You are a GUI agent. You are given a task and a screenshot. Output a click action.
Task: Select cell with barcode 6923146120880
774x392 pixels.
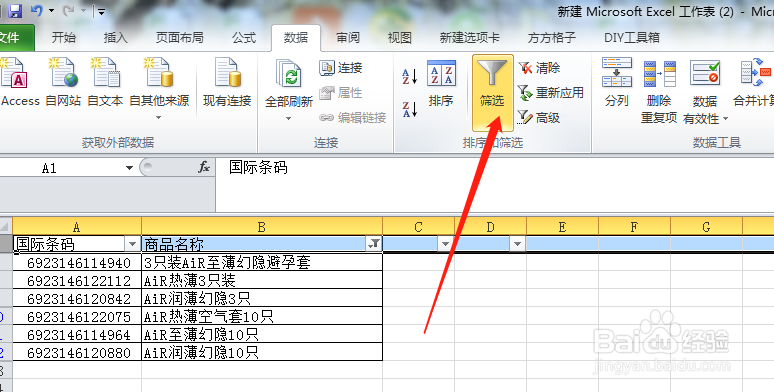coord(77,353)
